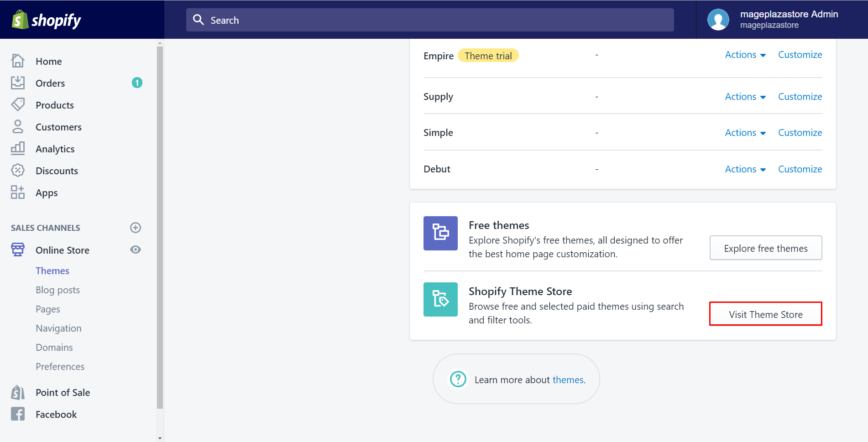Open Actions dropdown for Debut theme
Screen dimensions: 868x442
745,169
